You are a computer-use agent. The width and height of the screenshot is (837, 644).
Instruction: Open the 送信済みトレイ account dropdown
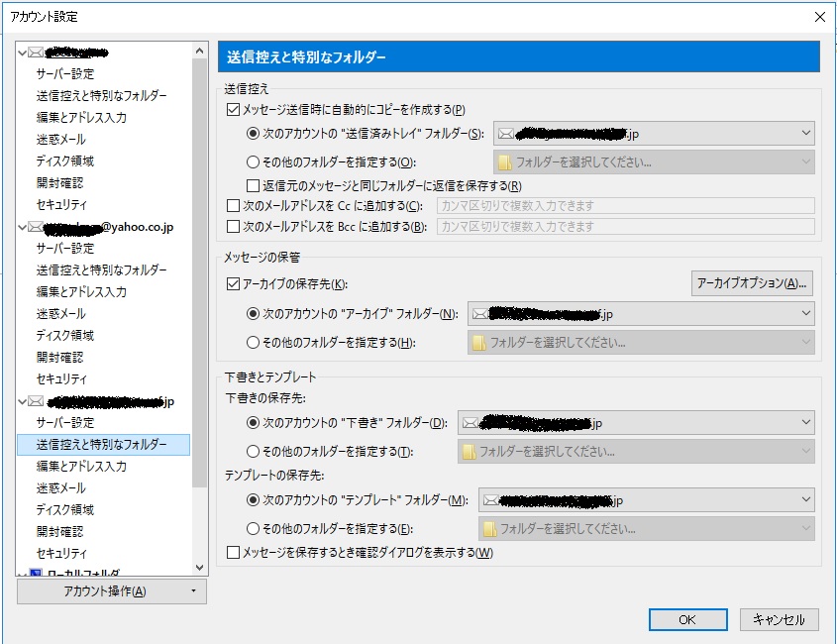[654, 134]
